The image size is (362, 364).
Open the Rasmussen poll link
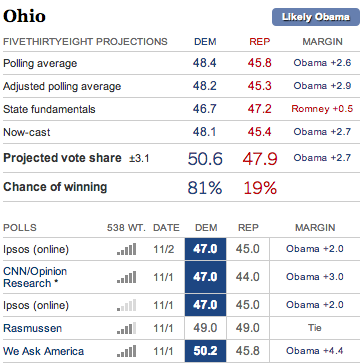pos(33,328)
